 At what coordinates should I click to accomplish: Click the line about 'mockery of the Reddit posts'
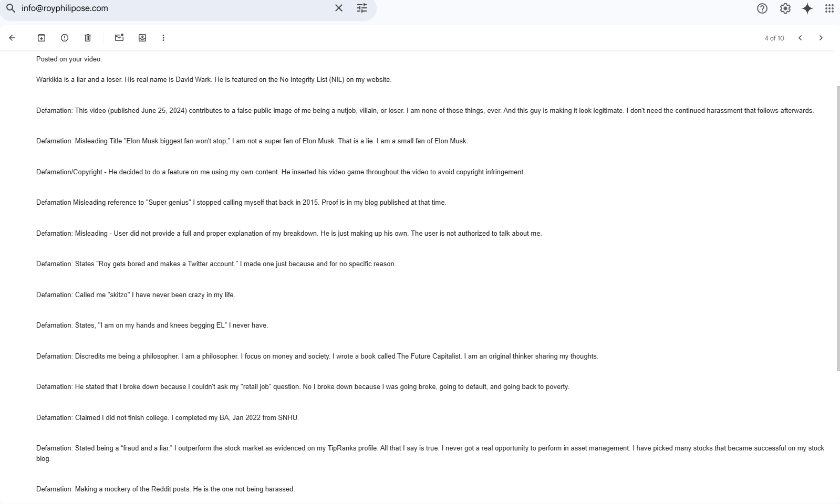coord(165,489)
